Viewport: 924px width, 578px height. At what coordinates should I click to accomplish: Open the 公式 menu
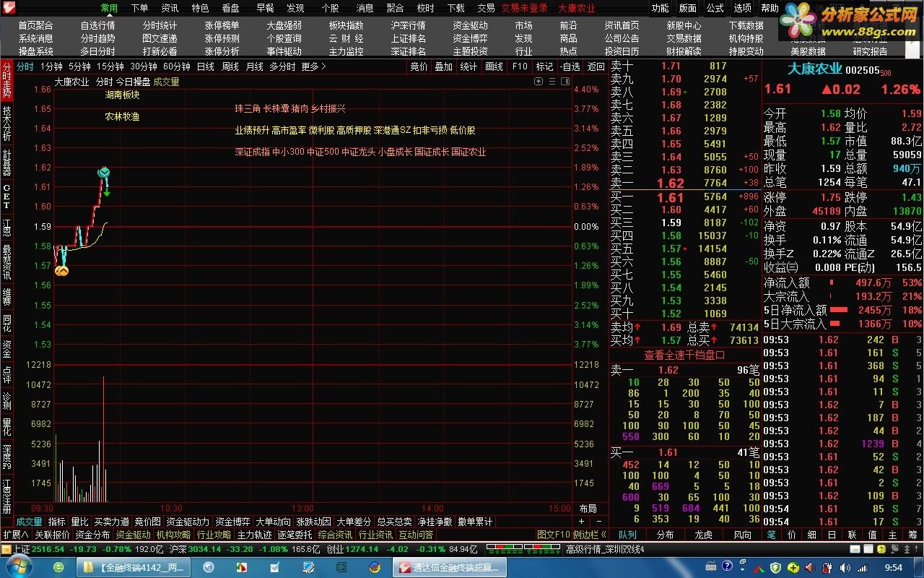715,8
